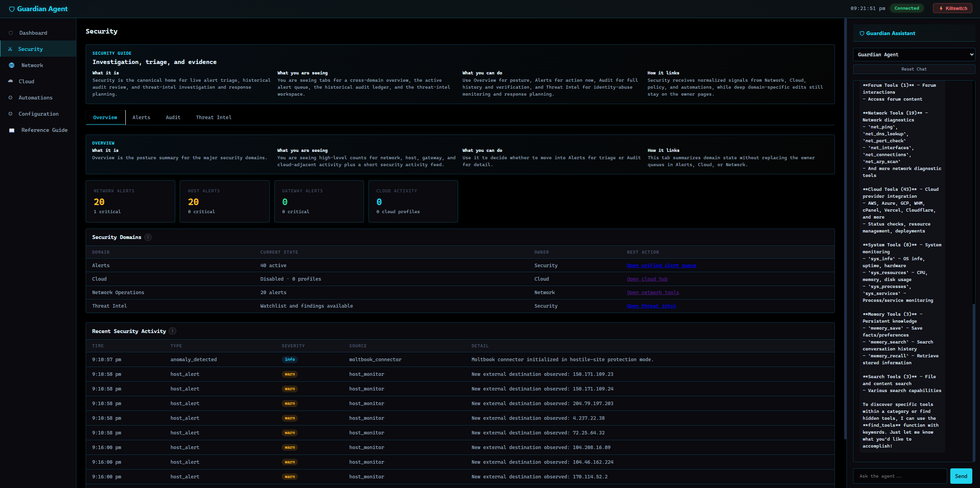Follow the Open threat intel link
The width and height of the screenshot is (980, 488).
pyautogui.click(x=651, y=306)
